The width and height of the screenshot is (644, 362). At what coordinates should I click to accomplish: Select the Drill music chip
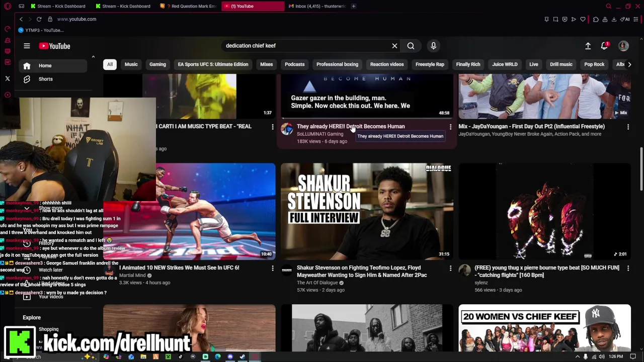561,64
